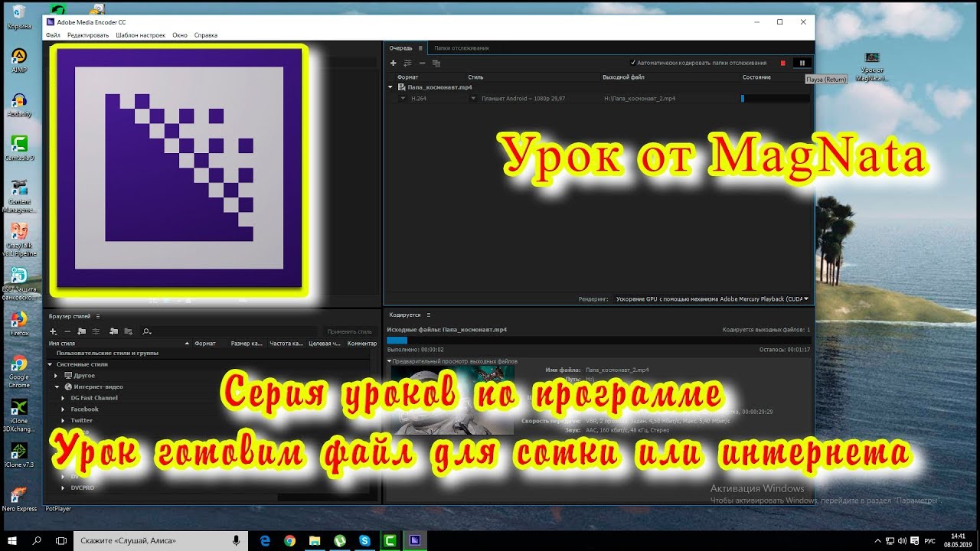The image size is (980, 551).
Task: Select the Nero Express desktop shortcut
Action: pos(19,498)
